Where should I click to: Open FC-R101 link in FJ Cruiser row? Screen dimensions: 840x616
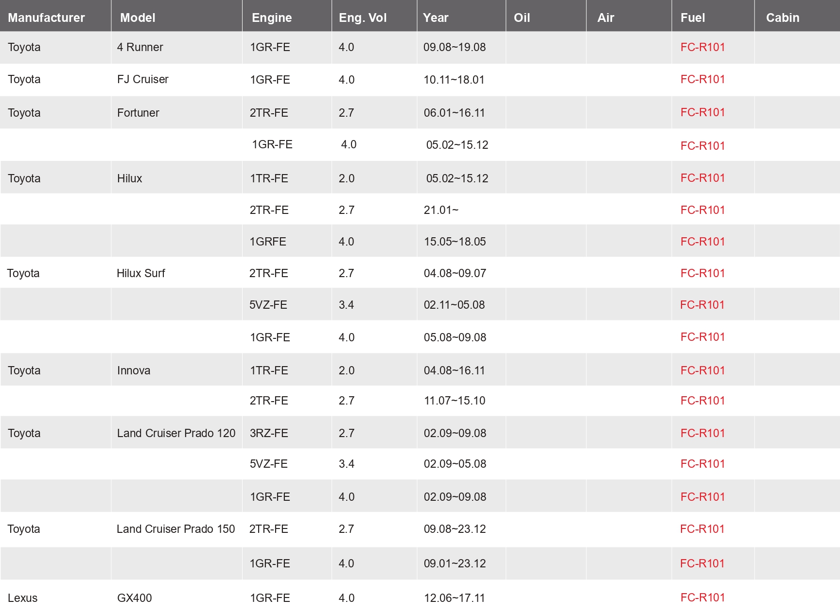pos(702,79)
